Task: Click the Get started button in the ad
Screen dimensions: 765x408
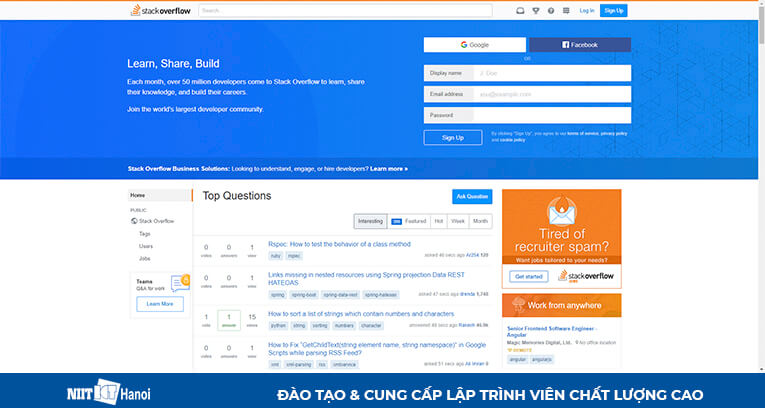Action: pos(529,277)
